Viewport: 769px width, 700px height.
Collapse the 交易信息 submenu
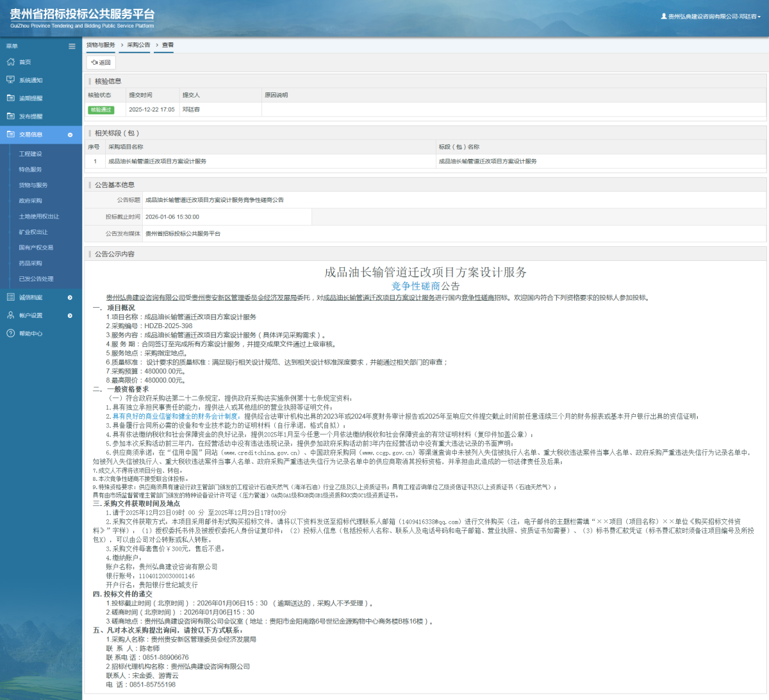pyautogui.click(x=70, y=135)
